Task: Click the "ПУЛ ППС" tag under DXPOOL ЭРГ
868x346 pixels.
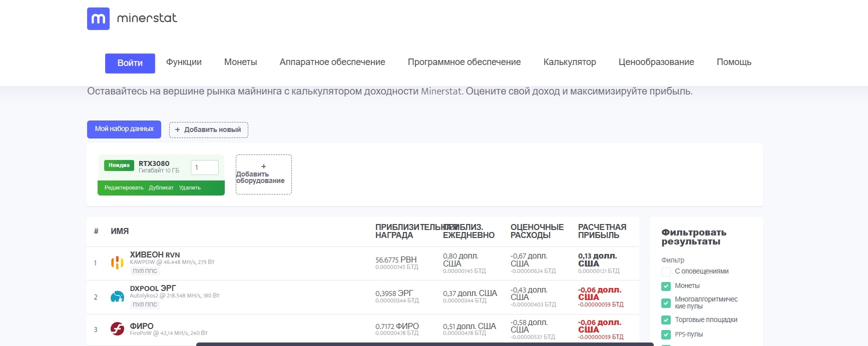Action: tap(145, 304)
